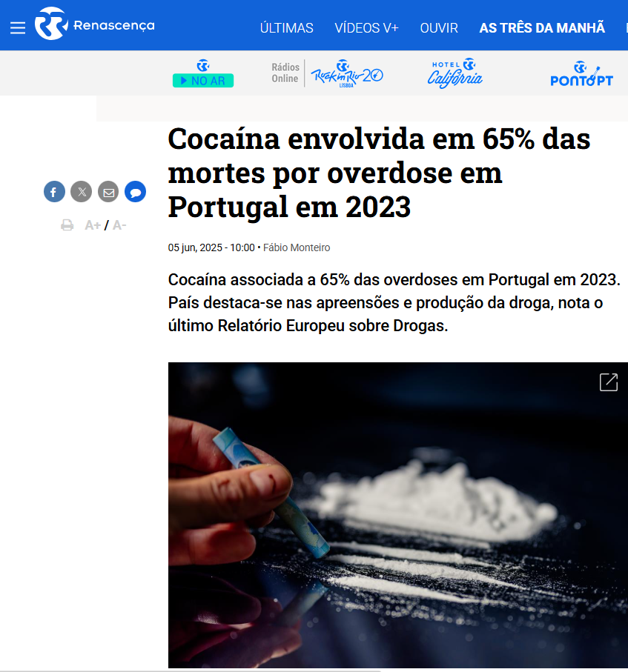Viewport: 628px width, 672px height.
Task: Click the cocaine article photo
Action: [397, 515]
